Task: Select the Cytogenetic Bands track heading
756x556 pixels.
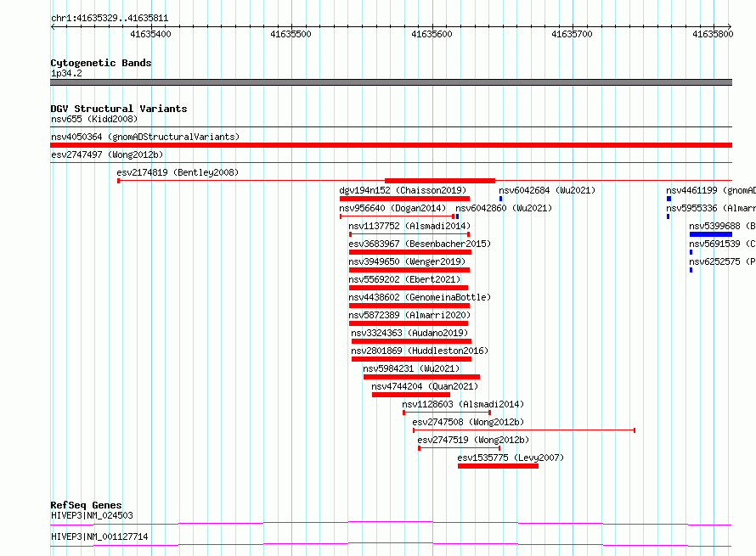Action: point(101,63)
